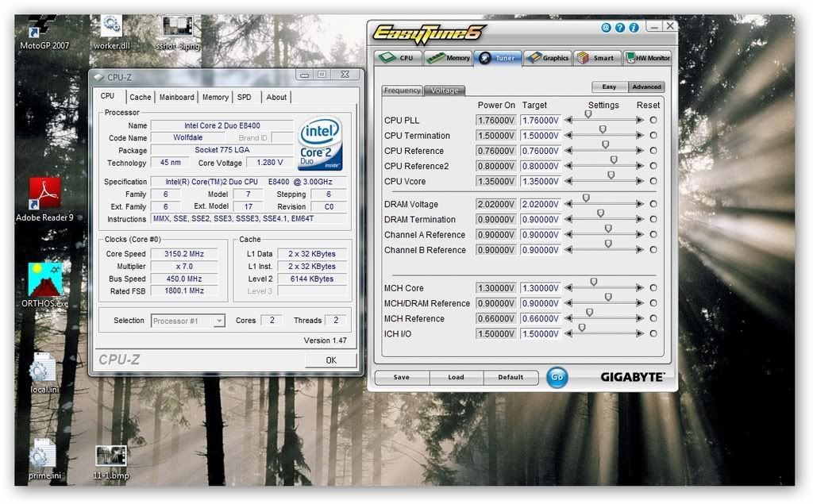Select the ICH I/O reset radio button
Screen dimensions: 813x504
pos(653,333)
